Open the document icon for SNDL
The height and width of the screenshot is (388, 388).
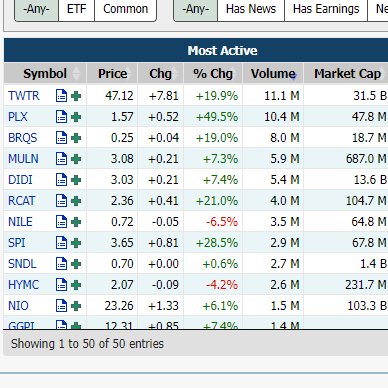point(61,264)
